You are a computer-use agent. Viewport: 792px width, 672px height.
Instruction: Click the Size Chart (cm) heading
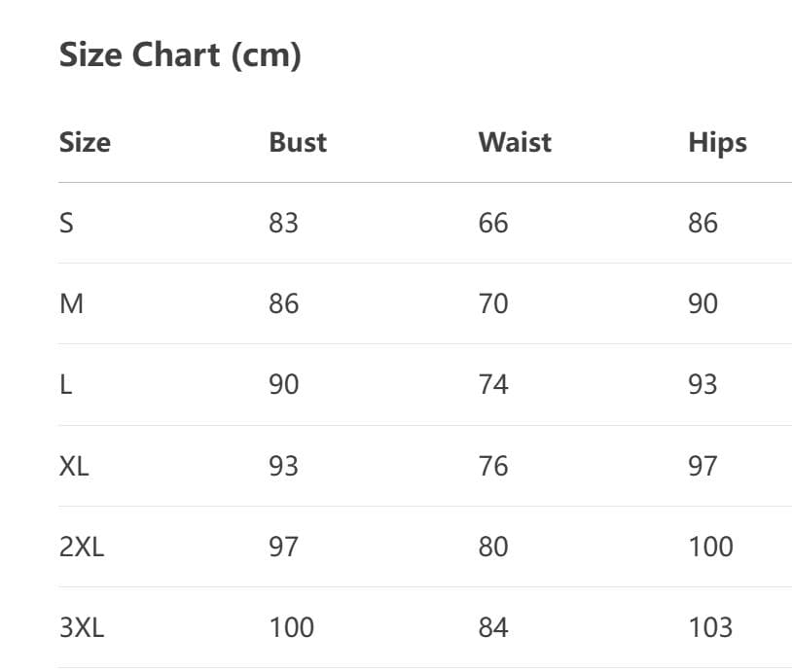tap(180, 55)
